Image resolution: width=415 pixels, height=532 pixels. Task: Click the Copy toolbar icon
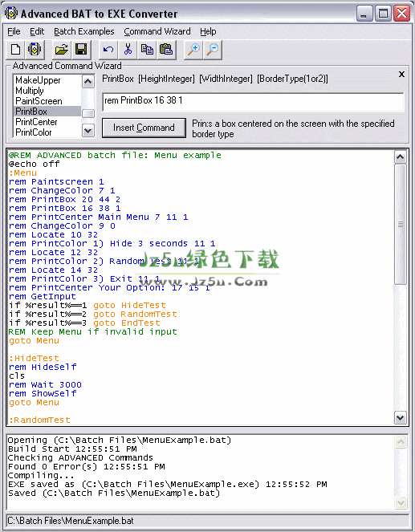pos(147,50)
